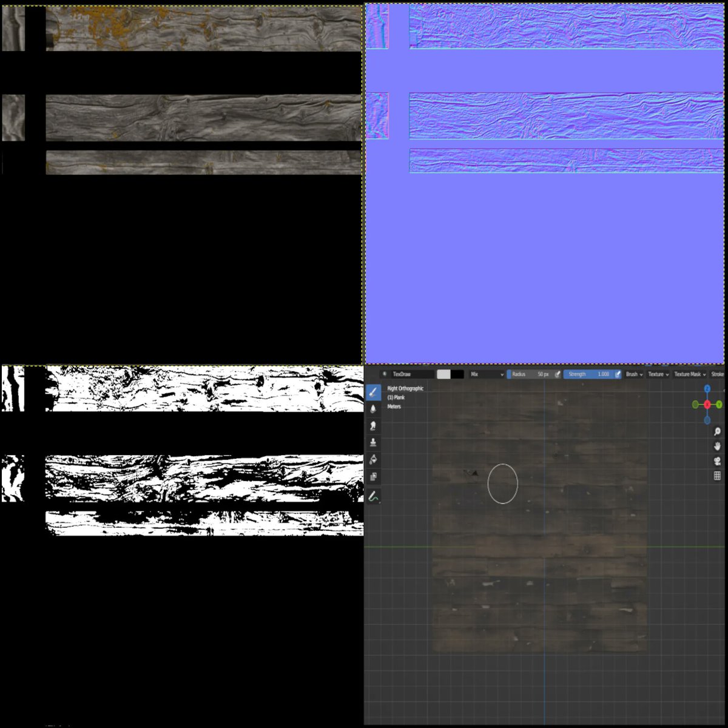728x728 pixels.
Task: Select the Draw brush tool
Action: coord(374,391)
